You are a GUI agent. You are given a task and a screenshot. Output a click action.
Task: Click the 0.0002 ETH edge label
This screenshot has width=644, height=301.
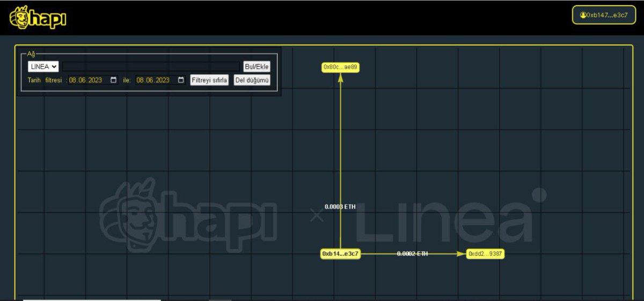412,254
